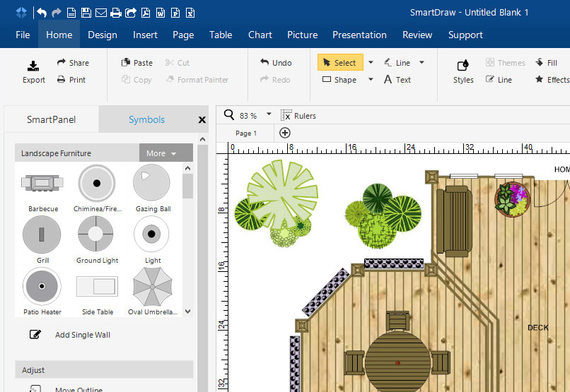
Task: Export to PDF from quick access toolbar
Action: pyautogui.click(x=146, y=13)
